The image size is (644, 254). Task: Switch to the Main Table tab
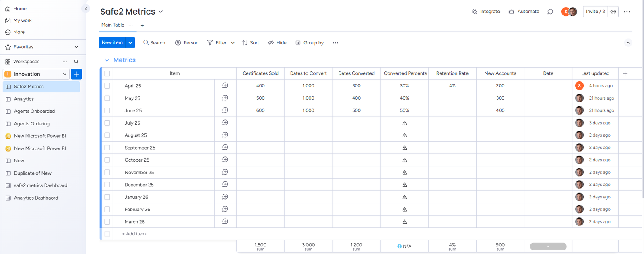click(x=113, y=25)
